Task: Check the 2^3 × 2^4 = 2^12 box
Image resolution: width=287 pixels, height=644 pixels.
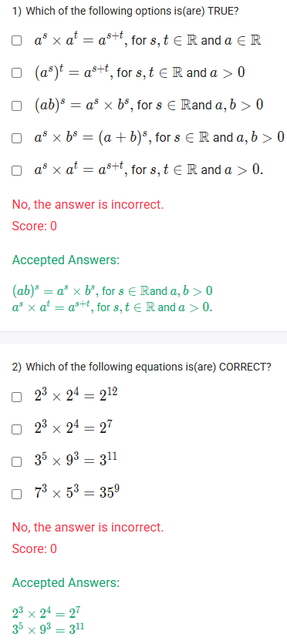Action: 16,397
